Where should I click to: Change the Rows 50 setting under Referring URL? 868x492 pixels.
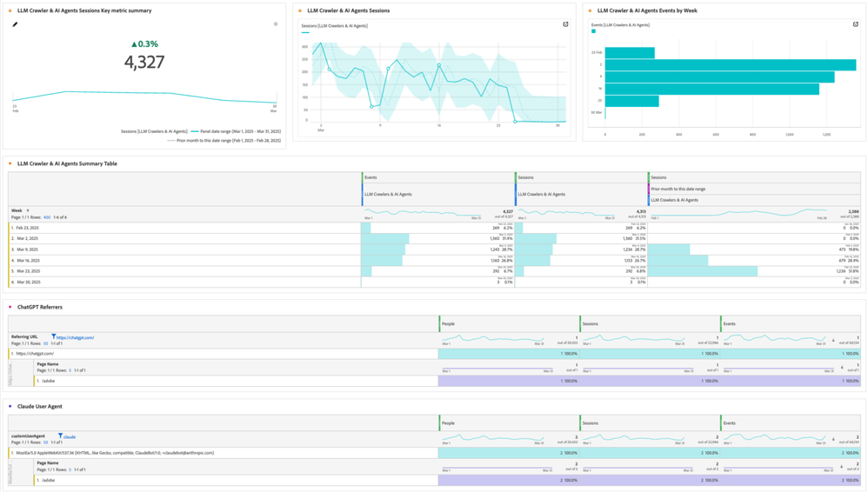[x=45, y=343]
